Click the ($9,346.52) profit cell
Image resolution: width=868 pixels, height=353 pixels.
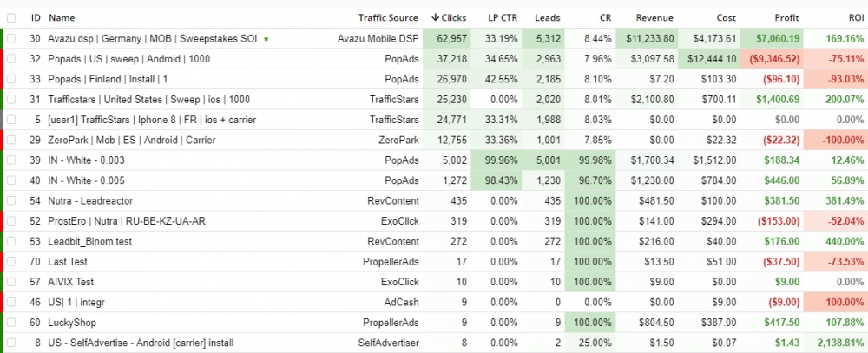pyautogui.click(x=771, y=59)
